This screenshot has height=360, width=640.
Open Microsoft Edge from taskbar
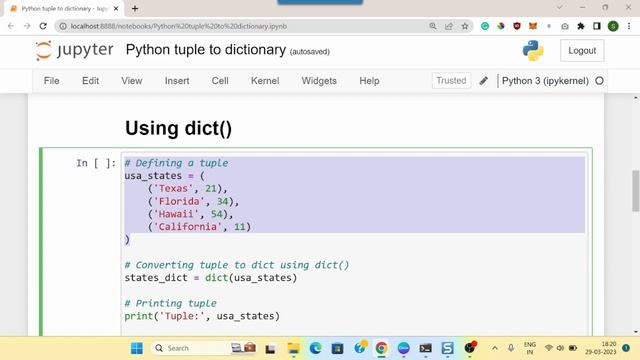click(x=315, y=348)
